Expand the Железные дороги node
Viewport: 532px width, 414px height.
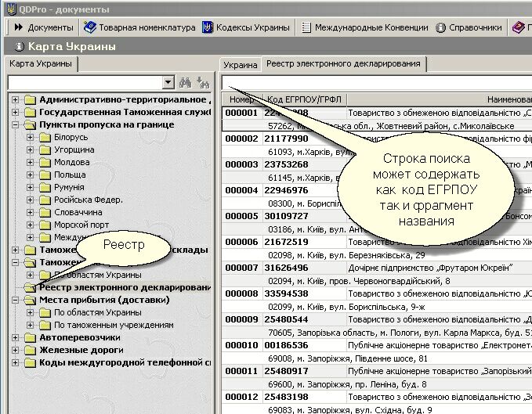(x=15, y=351)
